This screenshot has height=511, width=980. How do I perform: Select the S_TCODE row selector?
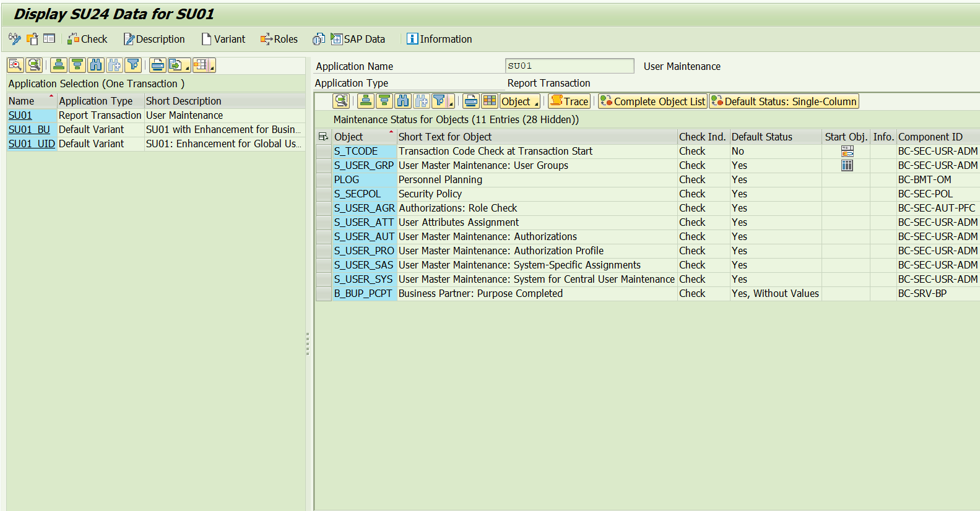[324, 151]
